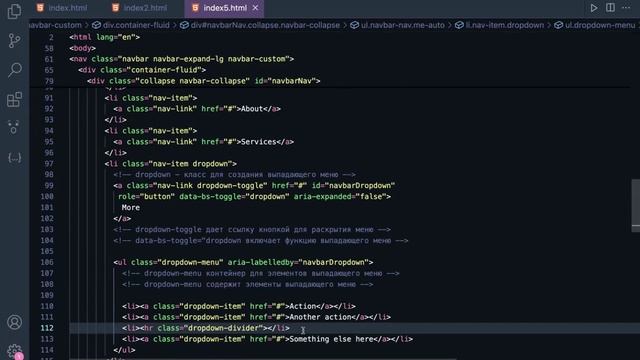The width and height of the screenshot is (640, 360).
Task: Open the Search panel
Action: [x=14, y=70]
